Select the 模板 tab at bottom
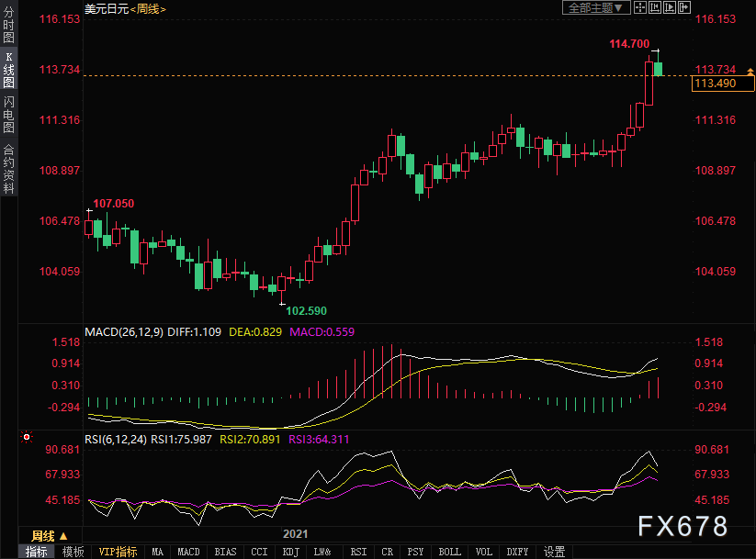Viewport: 756px width, 559px height. point(73,552)
